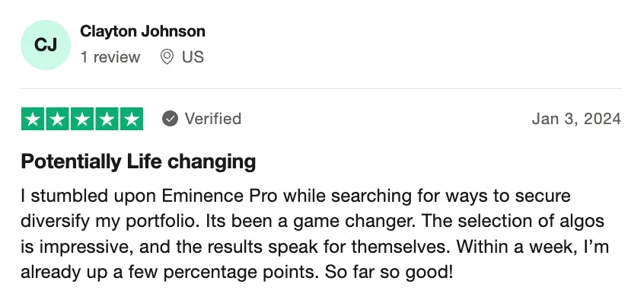Click the fifth green star
This screenshot has width=644, height=297.
[132, 119]
